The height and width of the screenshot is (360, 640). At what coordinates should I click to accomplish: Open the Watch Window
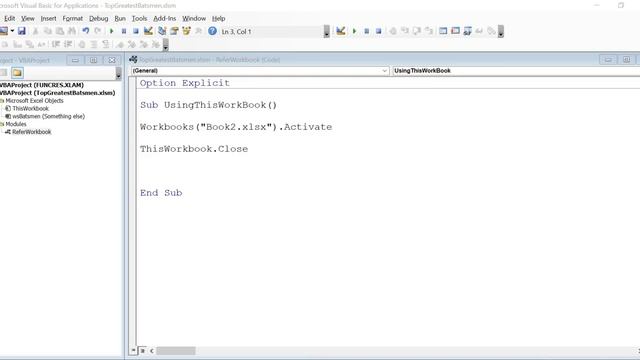[x=468, y=31]
